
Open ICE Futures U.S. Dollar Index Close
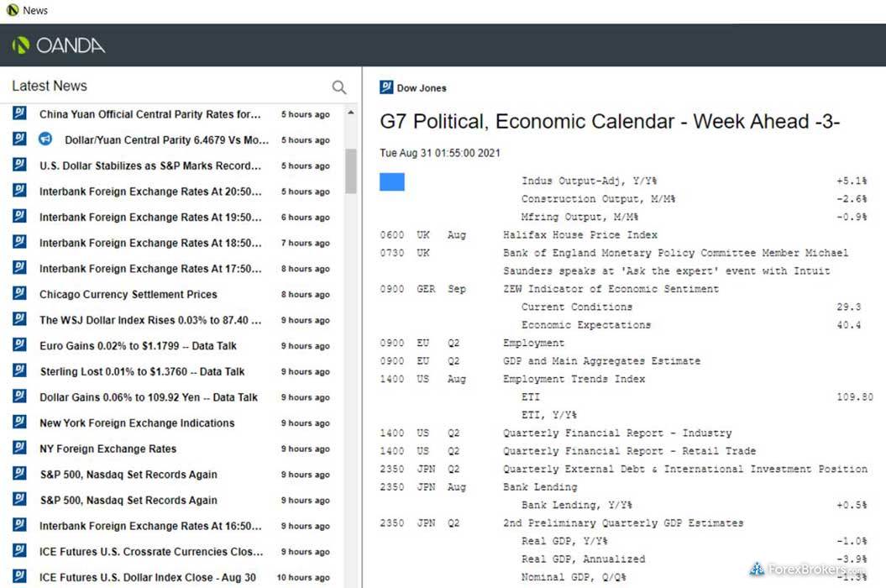[x=148, y=577]
